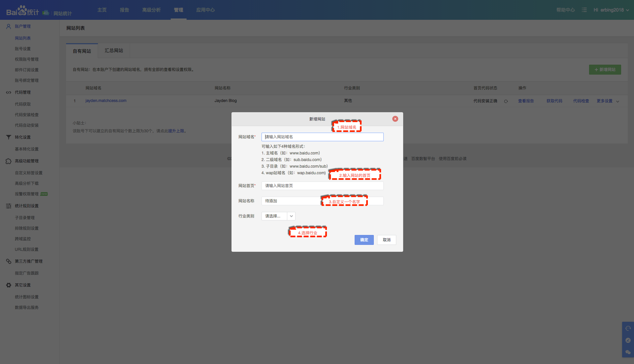This screenshot has height=364, width=634.
Task: Close the 新增网站 dialog with red X
Action: [x=395, y=119]
